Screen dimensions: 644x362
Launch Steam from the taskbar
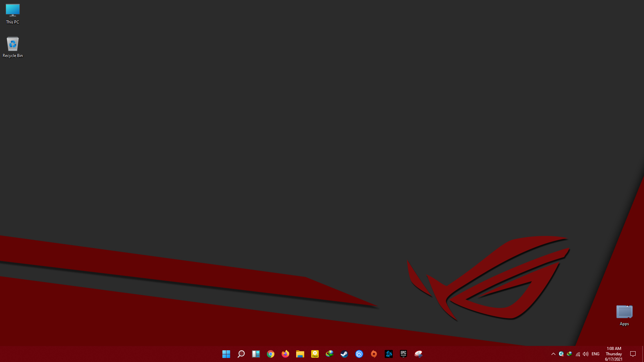[x=344, y=354]
